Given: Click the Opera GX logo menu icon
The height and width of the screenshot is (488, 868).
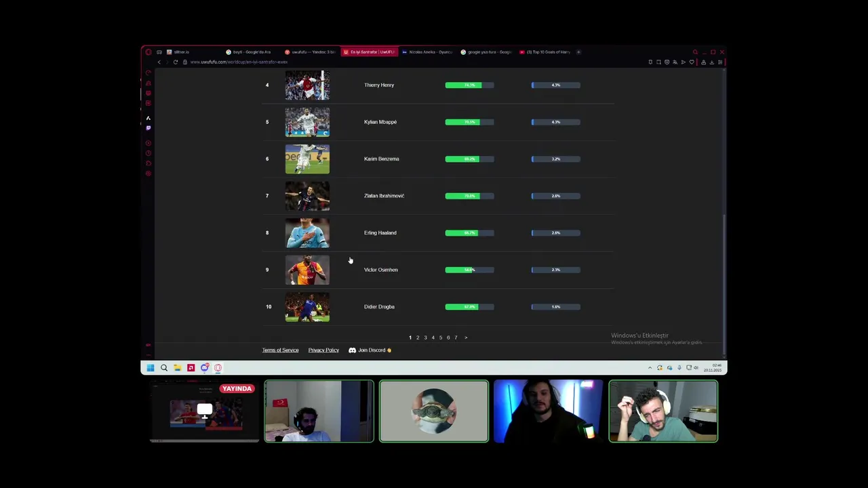Looking at the screenshot, I should [149, 52].
